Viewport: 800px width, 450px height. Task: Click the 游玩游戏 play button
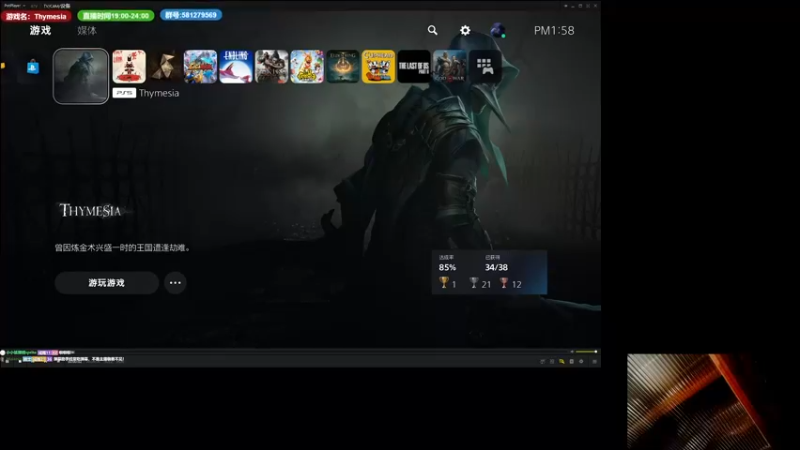(x=107, y=283)
